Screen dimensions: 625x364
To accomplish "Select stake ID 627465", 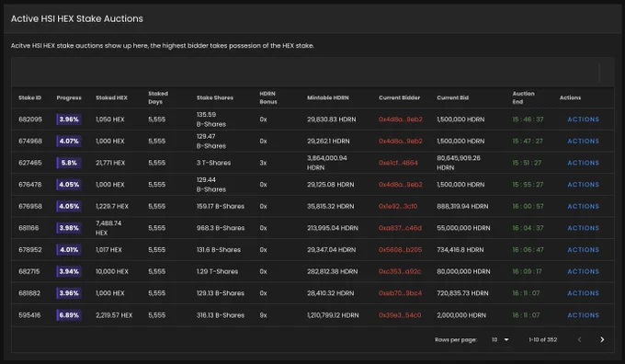I will 30,163.
